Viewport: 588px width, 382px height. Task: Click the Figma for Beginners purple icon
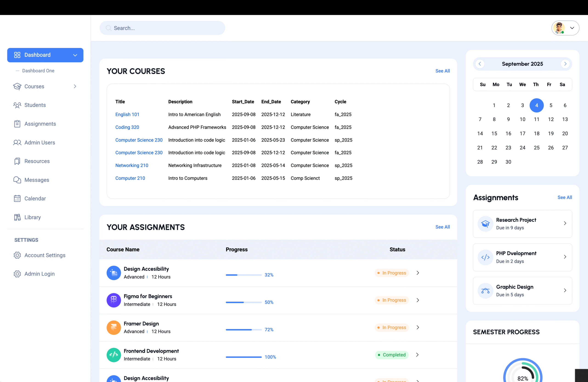click(x=114, y=300)
